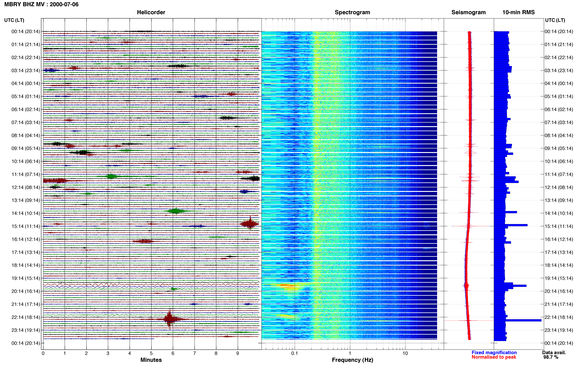Click the left 'UTC (LT)' axis label
The image size is (588, 368).
[x=14, y=20]
